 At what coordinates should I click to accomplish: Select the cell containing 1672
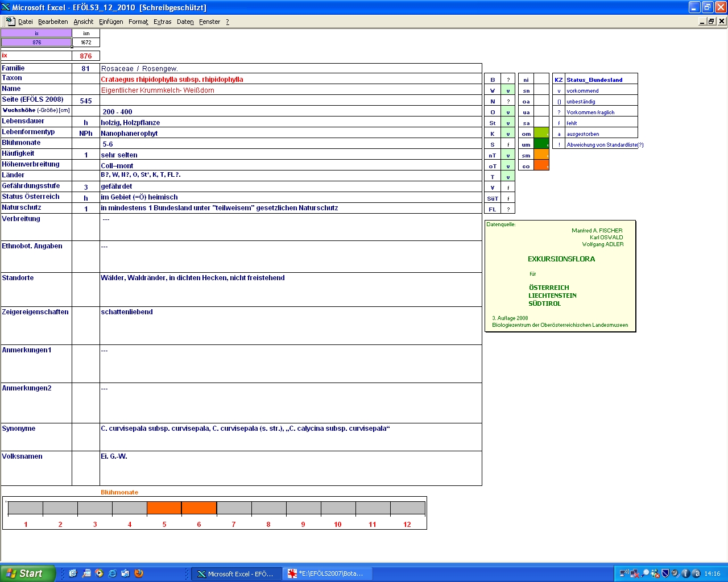click(86, 42)
